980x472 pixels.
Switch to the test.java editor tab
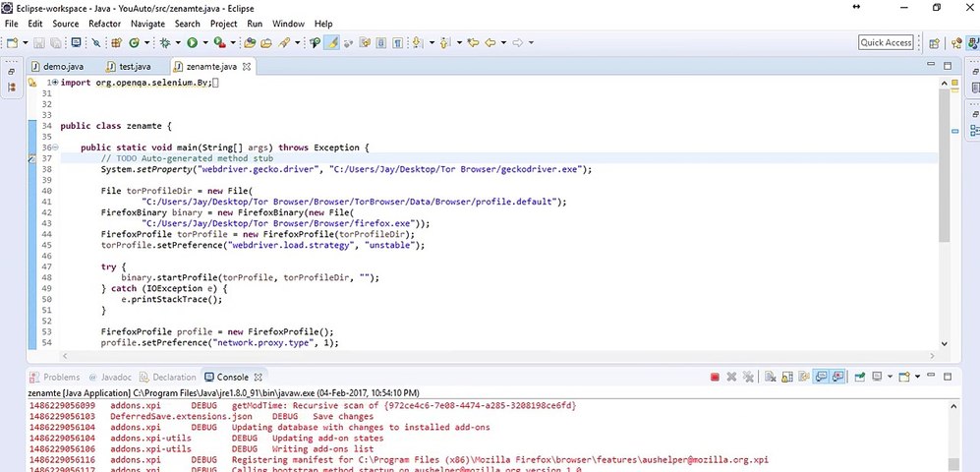click(x=129, y=66)
